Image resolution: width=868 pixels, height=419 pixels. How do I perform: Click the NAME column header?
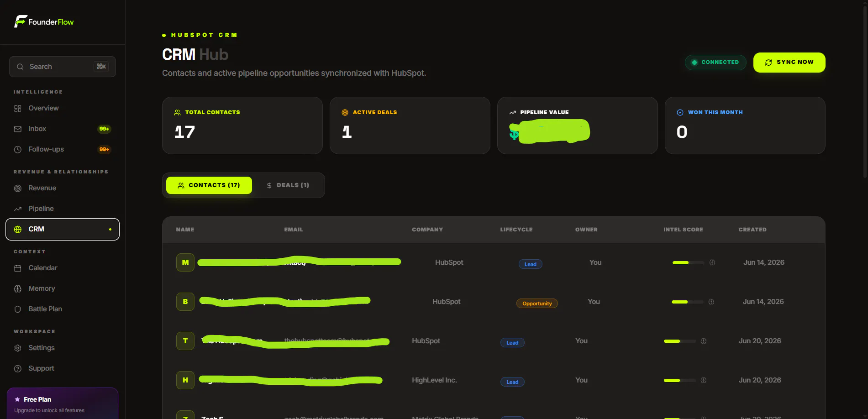[x=185, y=230]
